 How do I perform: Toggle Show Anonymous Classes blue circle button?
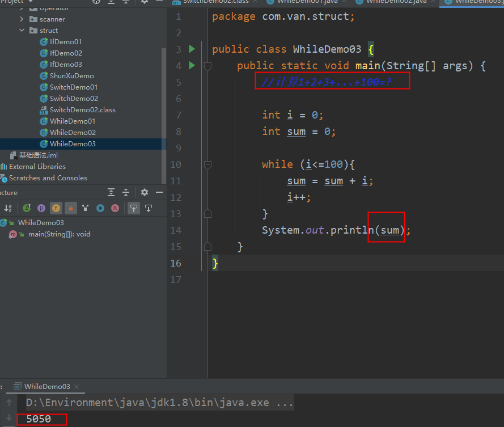click(x=100, y=208)
